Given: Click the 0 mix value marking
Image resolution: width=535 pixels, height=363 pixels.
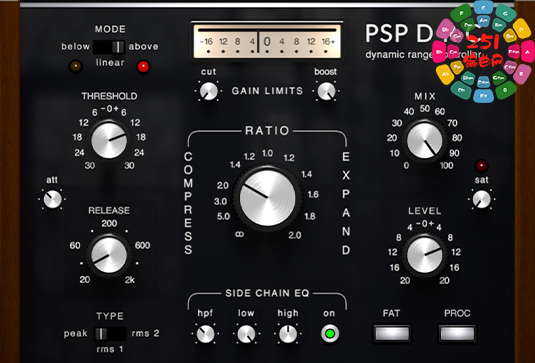Looking at the screenshot, I should click(406, 166).
